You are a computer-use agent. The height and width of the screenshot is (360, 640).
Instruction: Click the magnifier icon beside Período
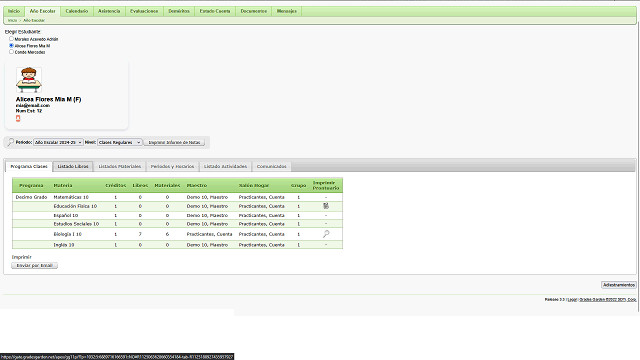point(10,142)
